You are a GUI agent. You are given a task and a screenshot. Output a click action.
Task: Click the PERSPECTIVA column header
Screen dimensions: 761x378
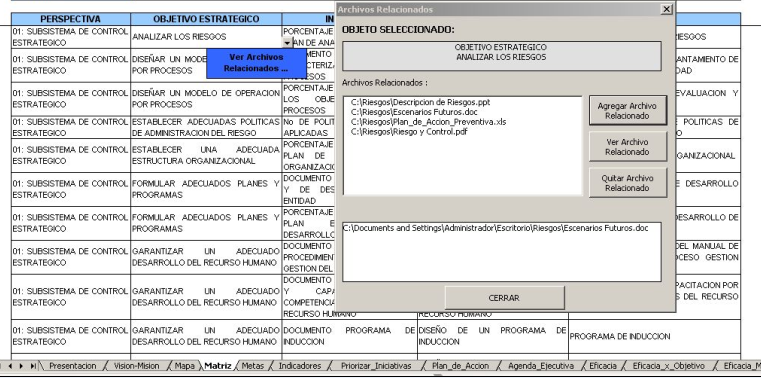coord(71,19)
